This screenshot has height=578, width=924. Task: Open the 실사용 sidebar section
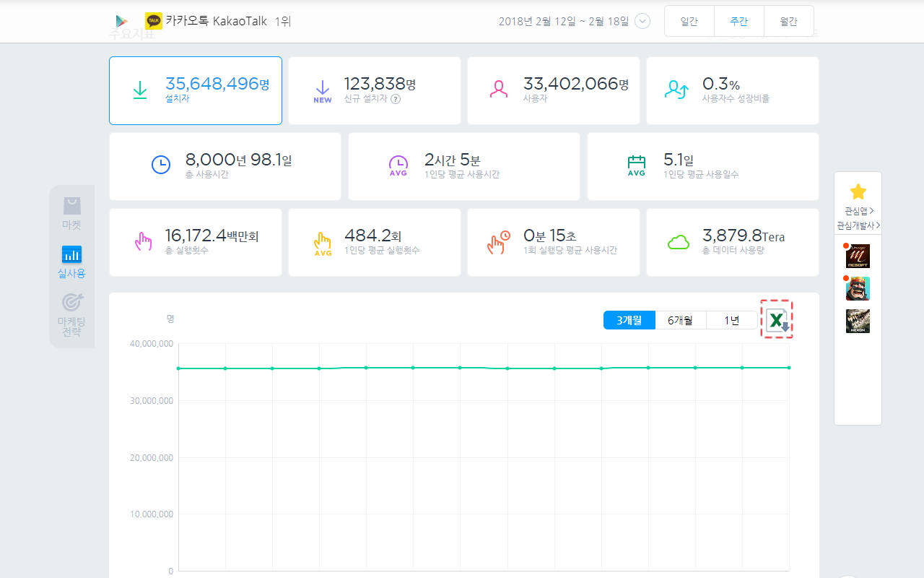71,262
